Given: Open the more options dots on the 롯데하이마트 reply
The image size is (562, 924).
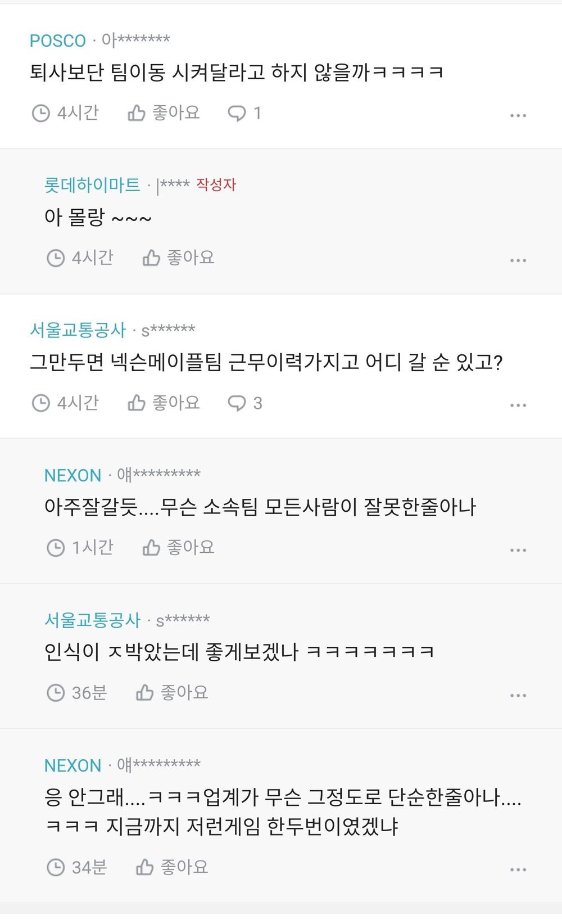Looking at the screenshot, I should pos(518,260).
